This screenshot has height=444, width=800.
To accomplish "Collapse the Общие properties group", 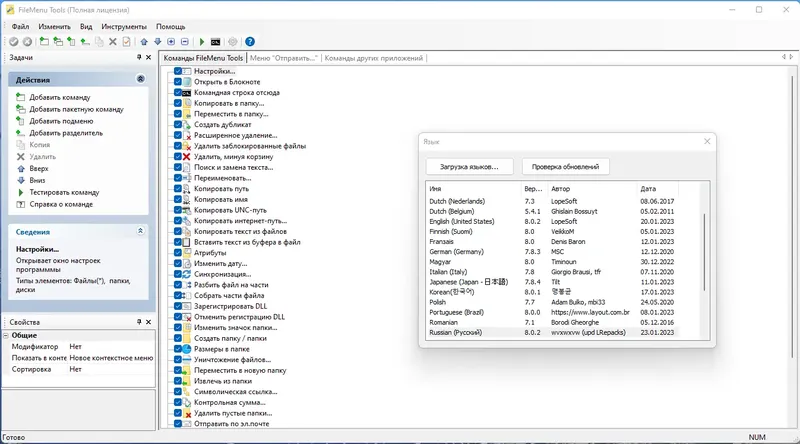I will [x=6, y=335].
